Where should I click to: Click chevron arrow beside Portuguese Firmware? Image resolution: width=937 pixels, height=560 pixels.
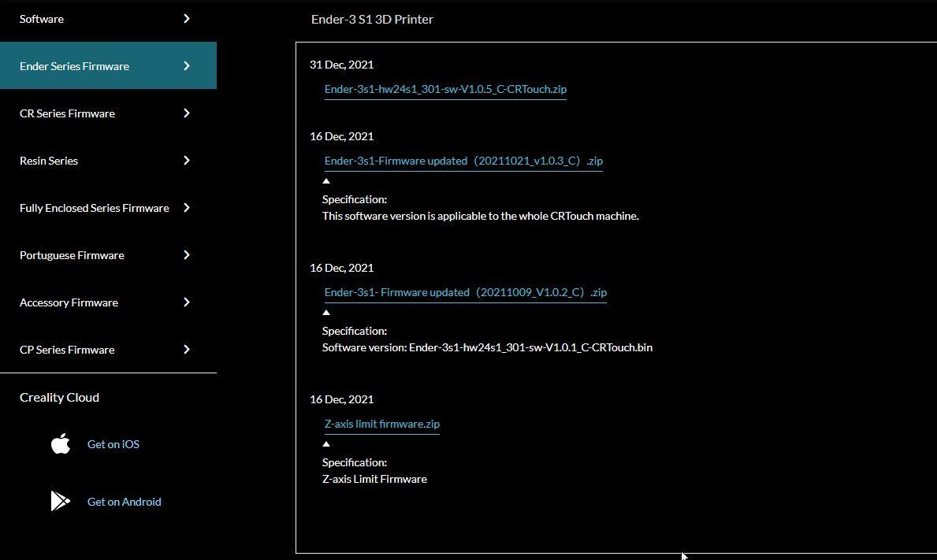pos(187,254)
